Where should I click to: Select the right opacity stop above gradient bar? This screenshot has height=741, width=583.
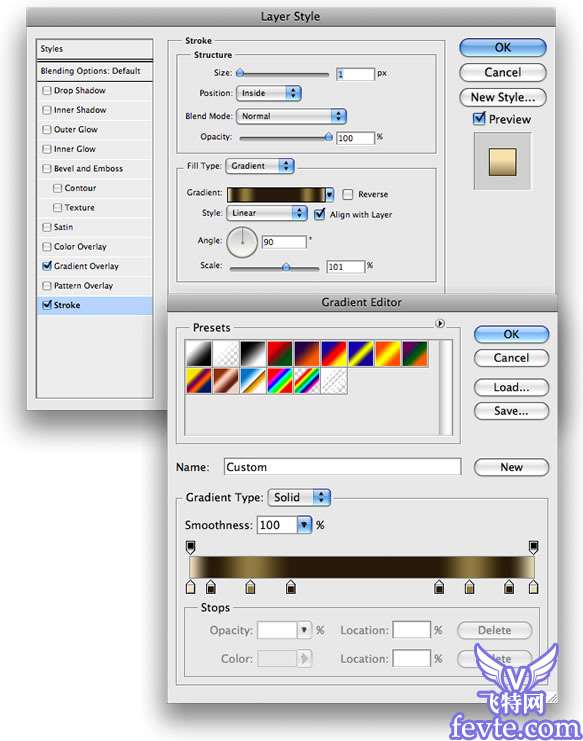coord(533,547)
